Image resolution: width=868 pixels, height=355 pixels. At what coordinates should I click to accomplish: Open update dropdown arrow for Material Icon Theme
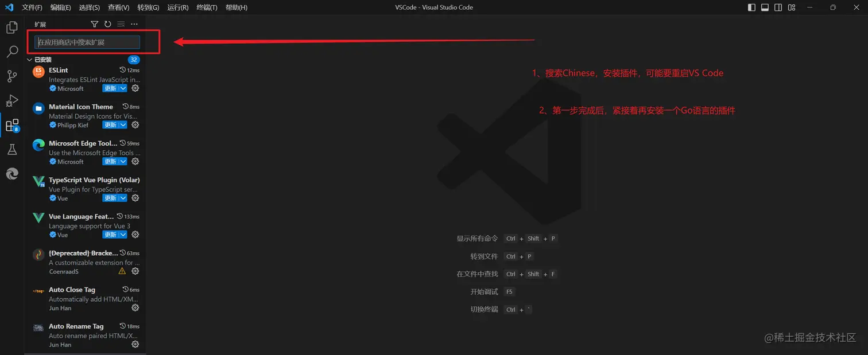pos(123,124)
